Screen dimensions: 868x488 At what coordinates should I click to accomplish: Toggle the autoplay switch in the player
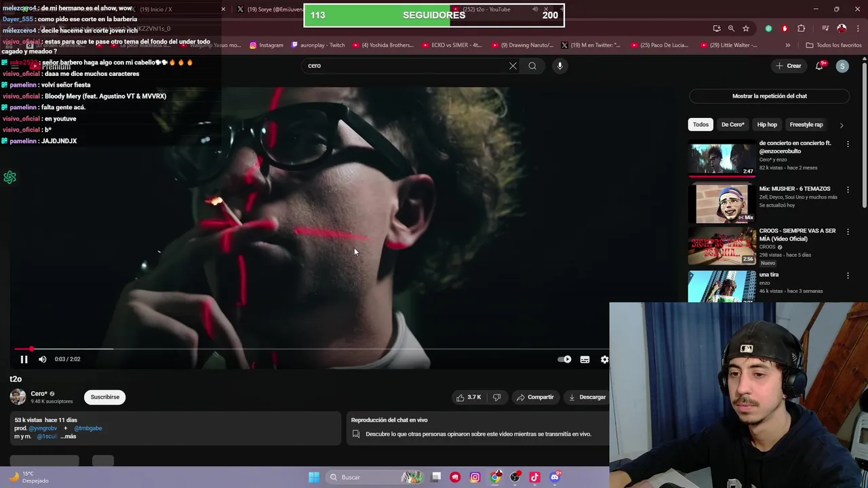tap(564, 359)
